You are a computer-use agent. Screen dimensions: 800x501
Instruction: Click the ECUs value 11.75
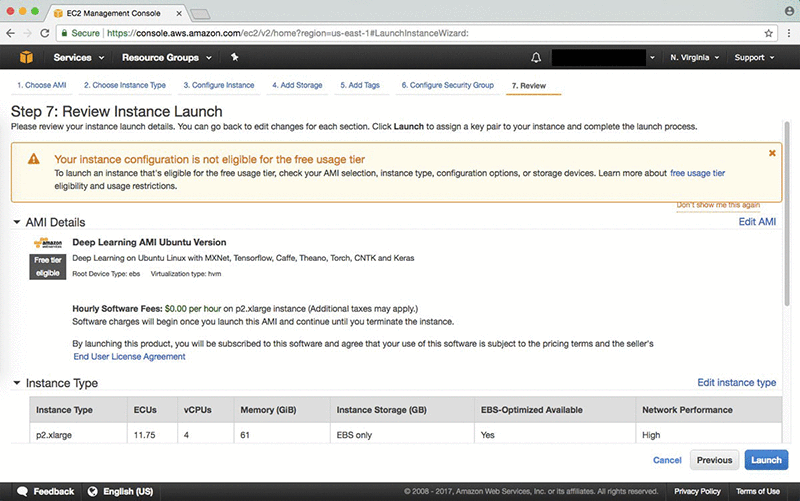click(144, 435)
